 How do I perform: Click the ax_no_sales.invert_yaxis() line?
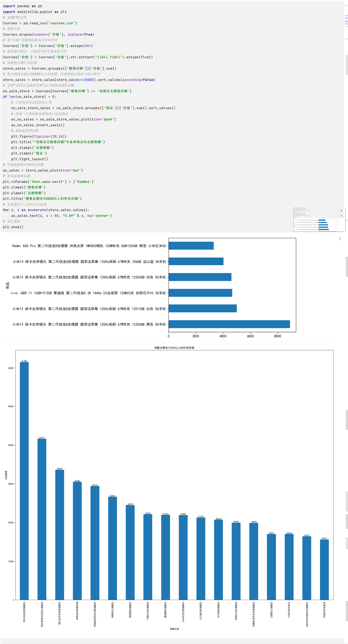coord(38,125)
